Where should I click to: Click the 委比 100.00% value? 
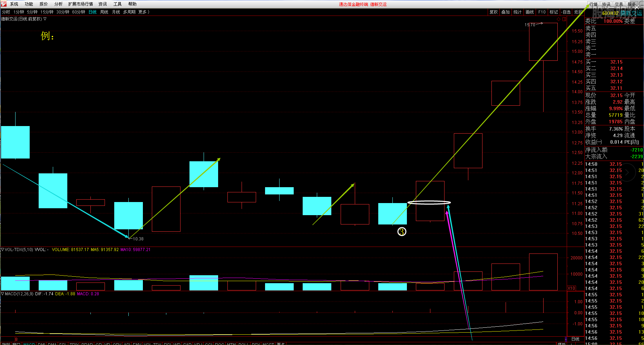[x=613, y=21]
